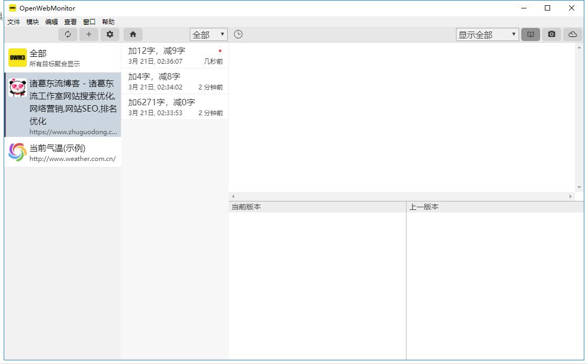Open the 帮助 menu
The width and height of the screenshot is (588, 364).
[108, 22]
